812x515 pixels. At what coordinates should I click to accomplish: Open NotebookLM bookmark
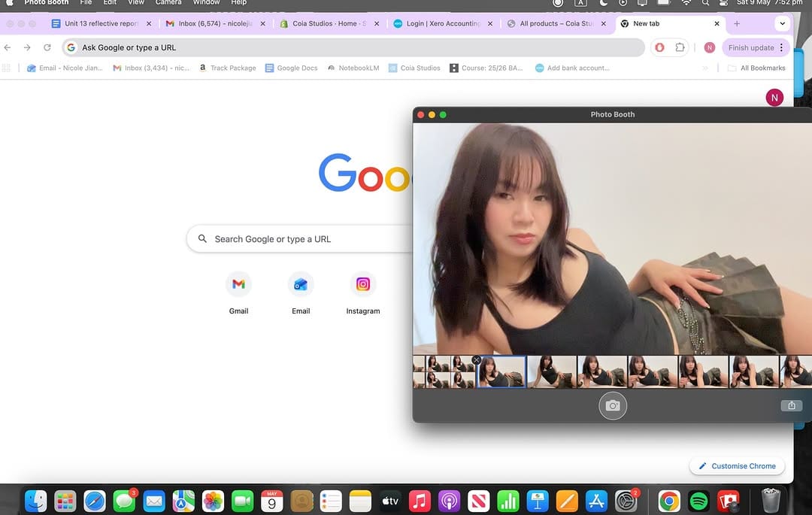click(353, 68)
